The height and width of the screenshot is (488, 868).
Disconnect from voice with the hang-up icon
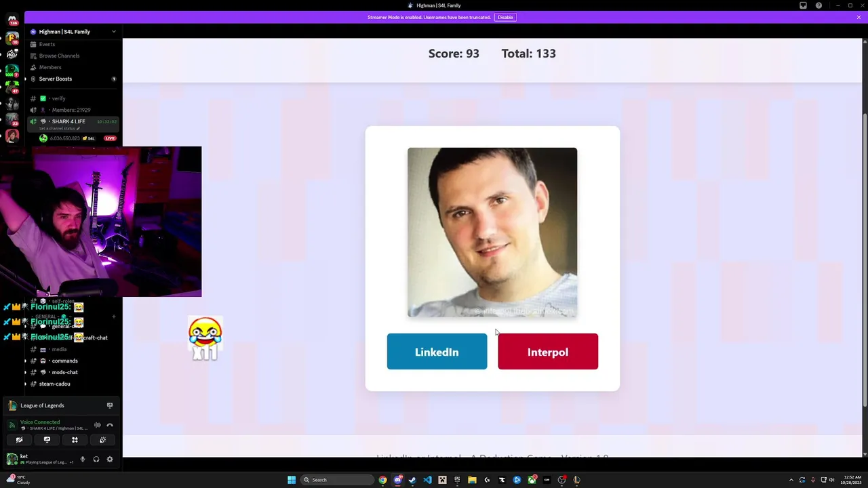(110, 425)
